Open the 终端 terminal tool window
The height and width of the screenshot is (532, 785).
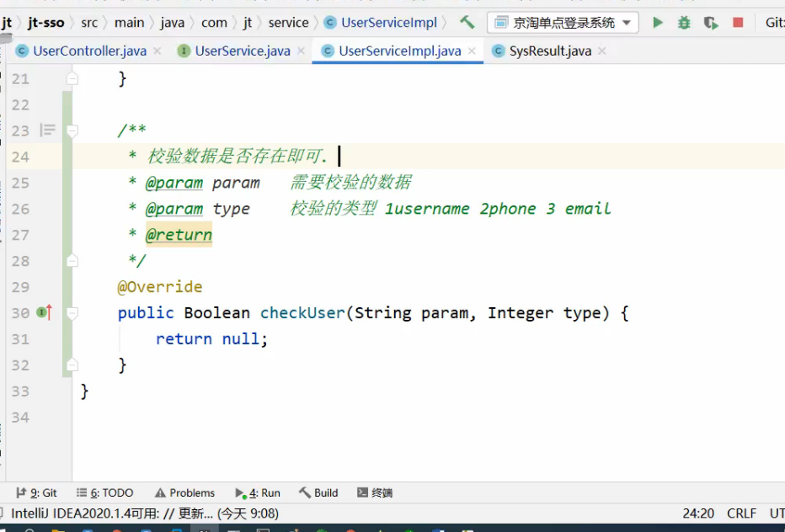click(x=375, y=493)
